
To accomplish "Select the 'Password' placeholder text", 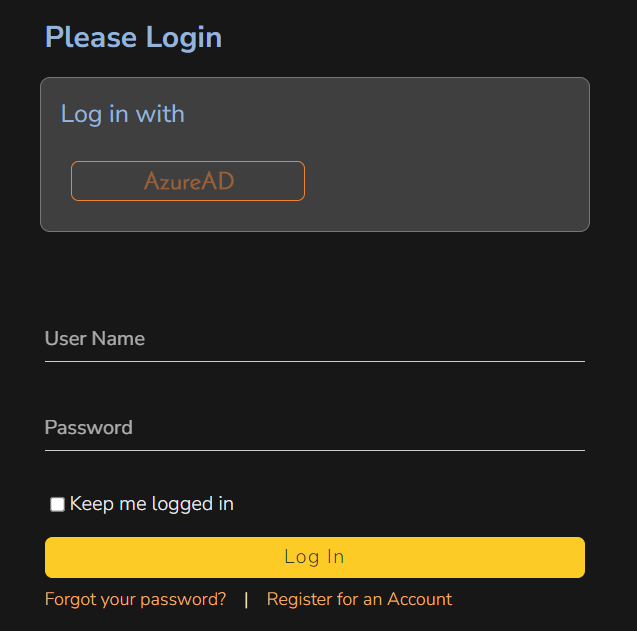I will (x=89, y=428).
